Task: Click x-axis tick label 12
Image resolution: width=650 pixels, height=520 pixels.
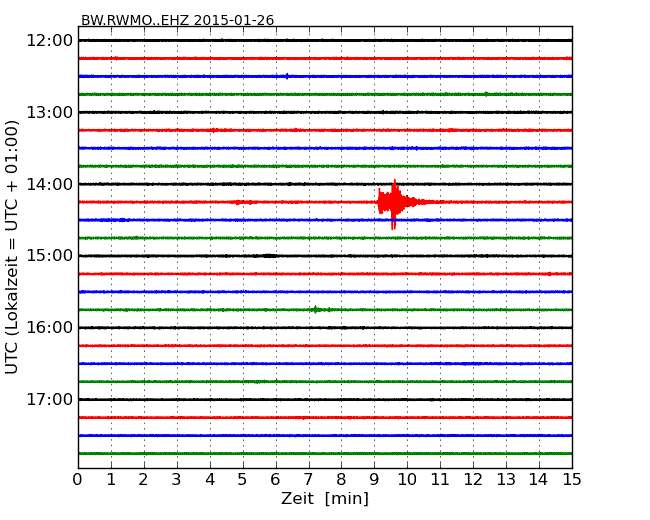Action: 473,479
